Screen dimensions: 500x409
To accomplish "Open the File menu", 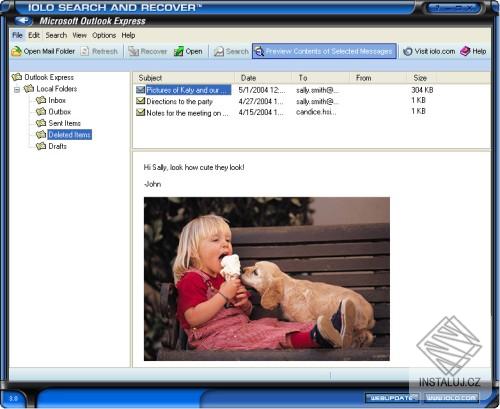I will [17, 35].
